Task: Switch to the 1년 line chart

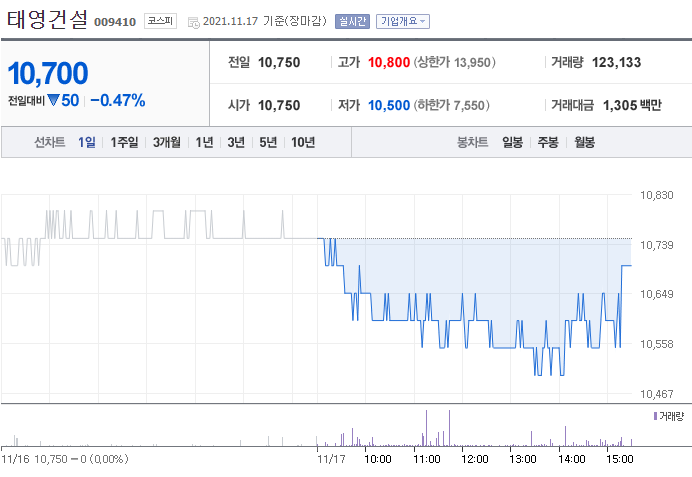Action: click(x=204, y=142)
